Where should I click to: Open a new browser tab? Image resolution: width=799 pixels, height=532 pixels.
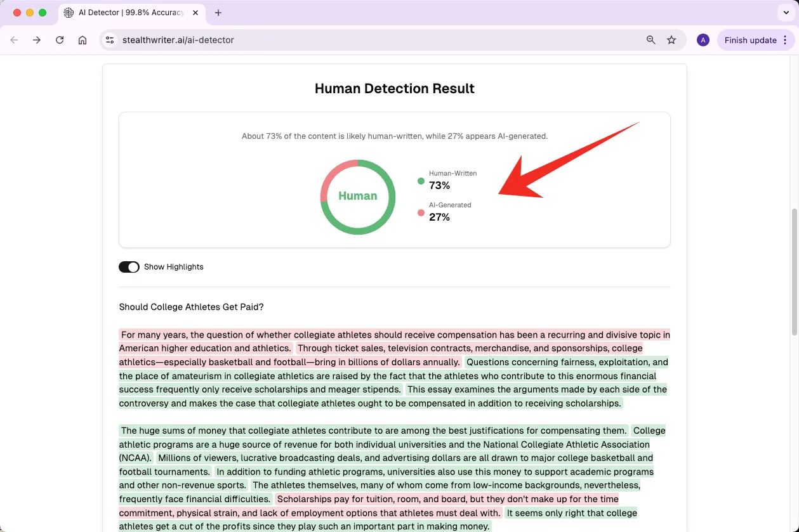[218, 13]
